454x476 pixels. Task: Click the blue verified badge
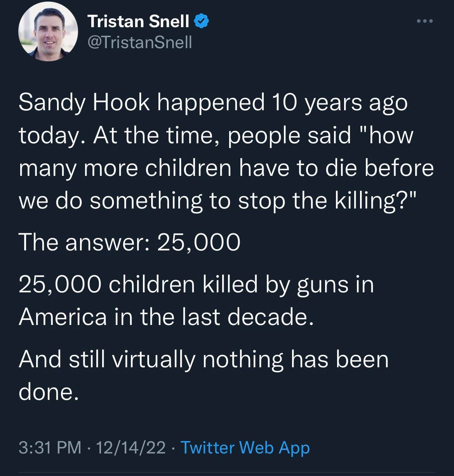(201, 21)
